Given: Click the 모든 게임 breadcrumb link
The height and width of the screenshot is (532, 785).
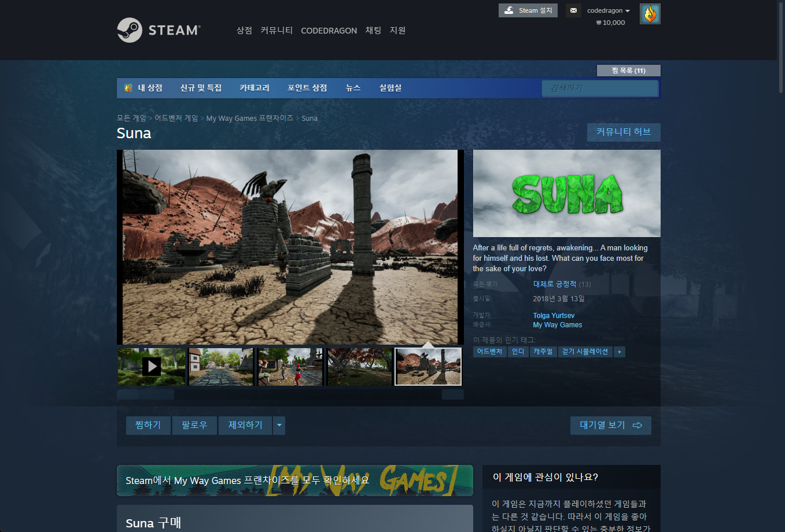Looking at the screenshot, I should [131, 118].
